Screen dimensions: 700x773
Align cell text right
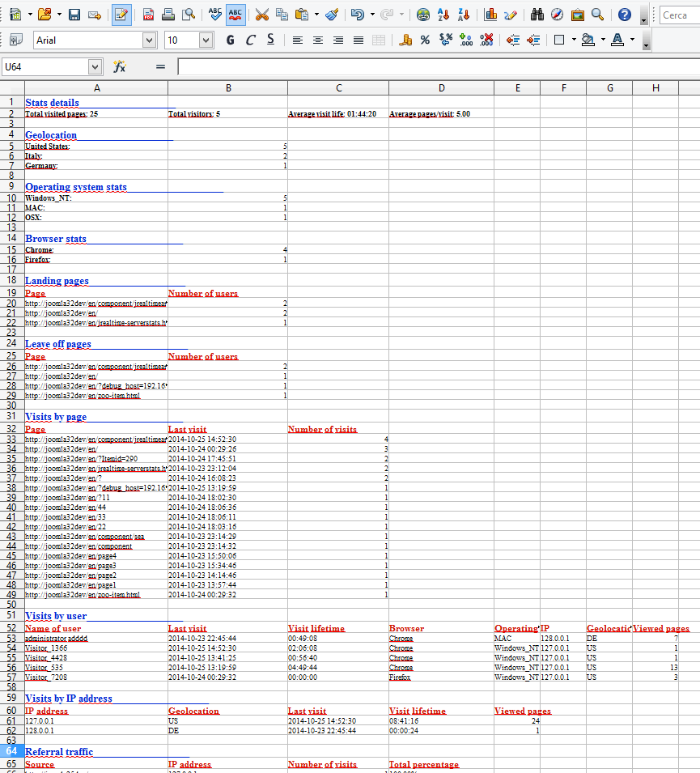[337, 40]
